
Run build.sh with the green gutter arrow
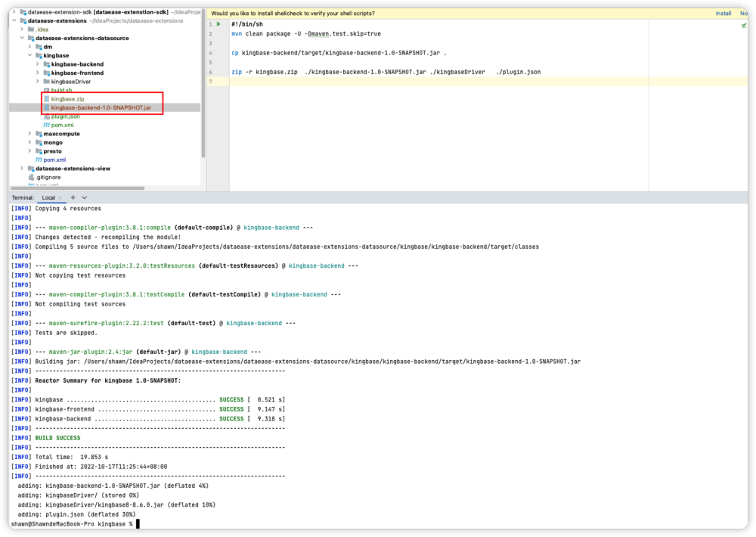(219, 24)
